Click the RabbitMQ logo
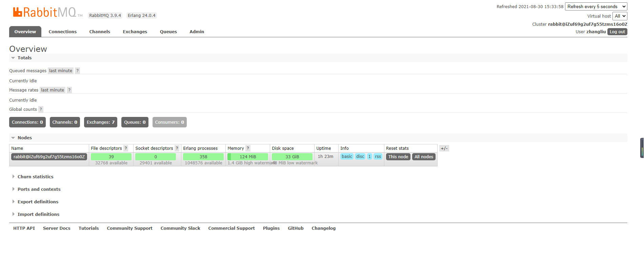 coord(48,12)
